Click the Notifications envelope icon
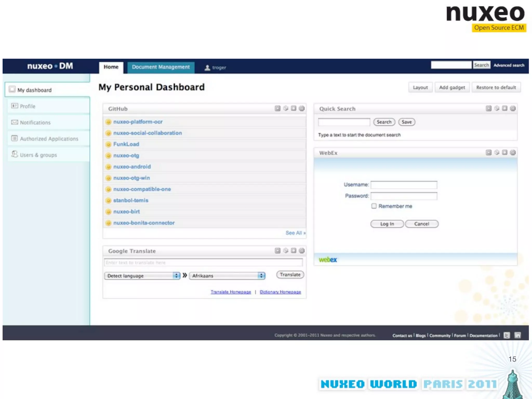 coord(15,122)
